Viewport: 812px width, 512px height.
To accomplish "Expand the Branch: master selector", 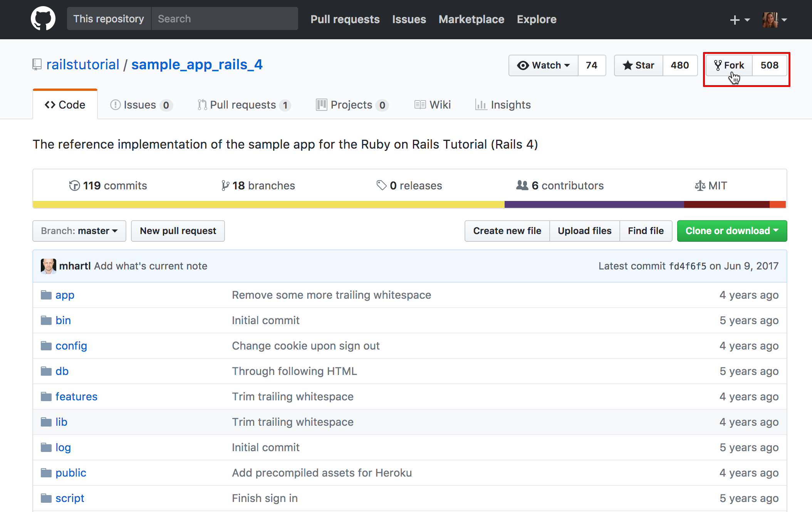I will [x=79, y=231].
